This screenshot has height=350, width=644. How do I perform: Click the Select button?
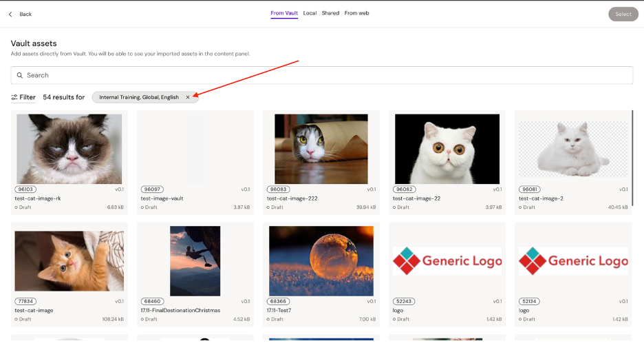pos(623,14)
